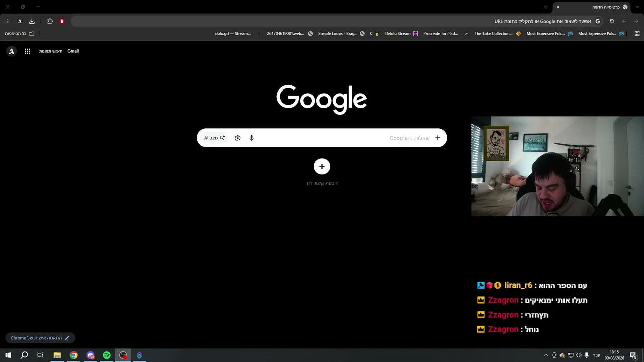Switch to Chrome on the taskbar

coord(74,355)
